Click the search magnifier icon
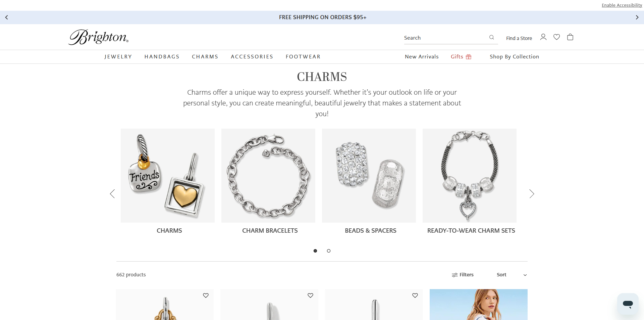The image size is (644, 320). [492, 37]
